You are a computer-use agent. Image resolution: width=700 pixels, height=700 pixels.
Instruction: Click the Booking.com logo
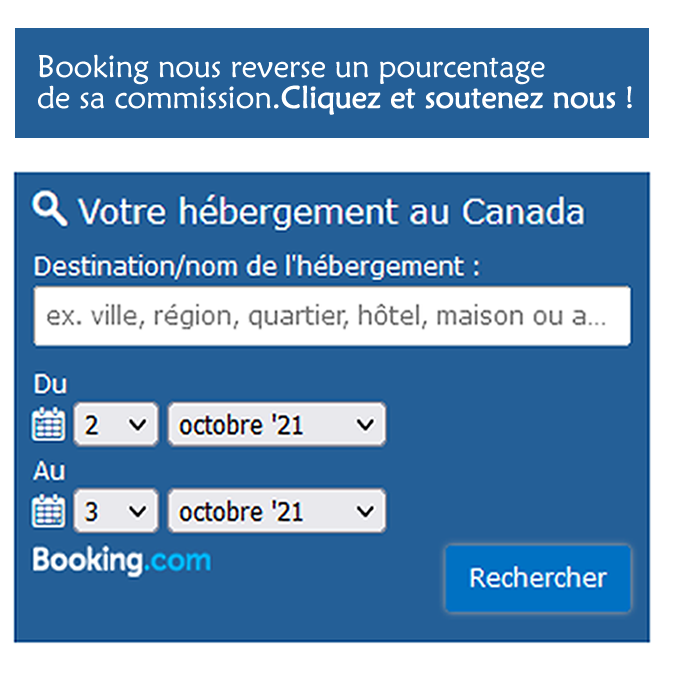tap(121, 560)
